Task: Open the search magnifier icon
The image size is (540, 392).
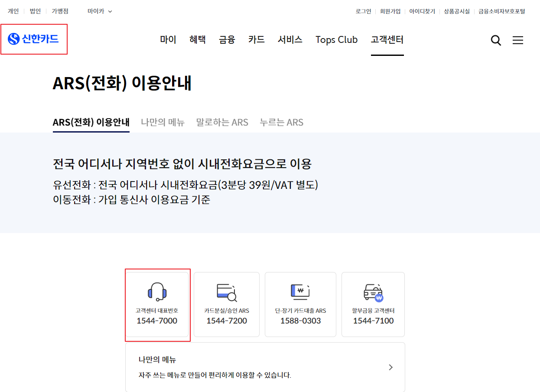Action: click(496, 40)
